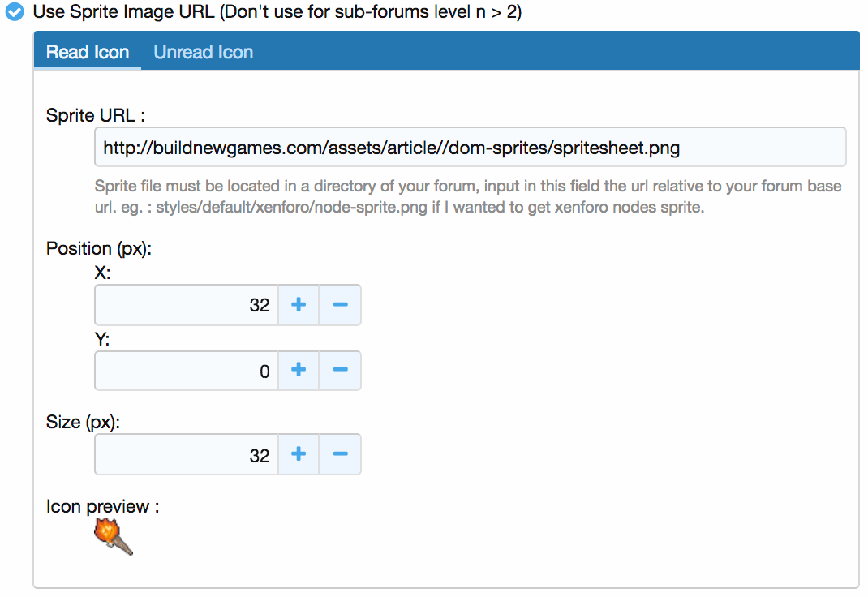The image size is (868, 597).
Task: Increase the icon Size with plus
Action: [x=299, y=454]
